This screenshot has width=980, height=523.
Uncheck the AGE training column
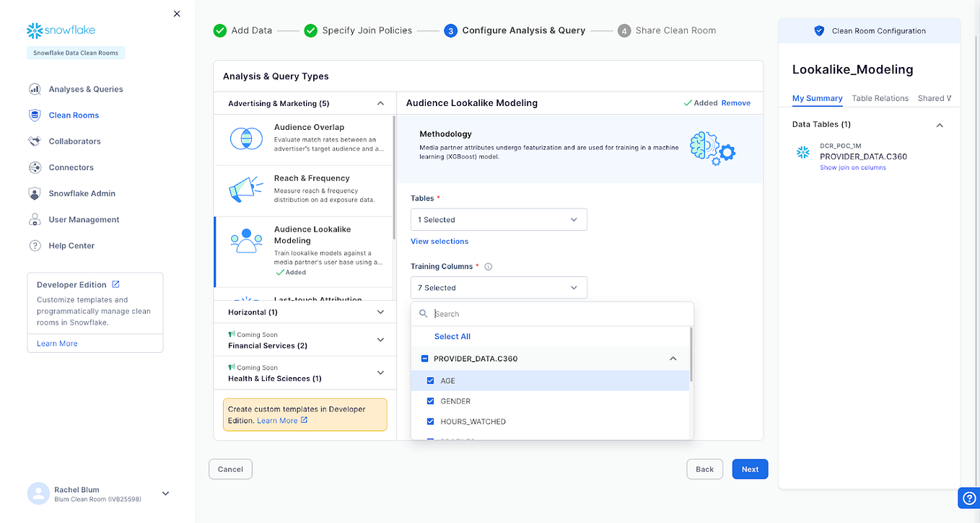tap(431, 380)
